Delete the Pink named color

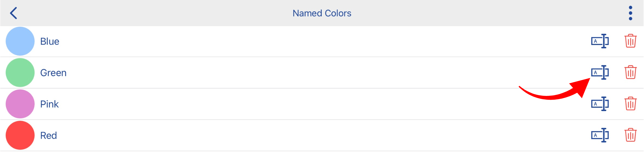pos(630,104)
